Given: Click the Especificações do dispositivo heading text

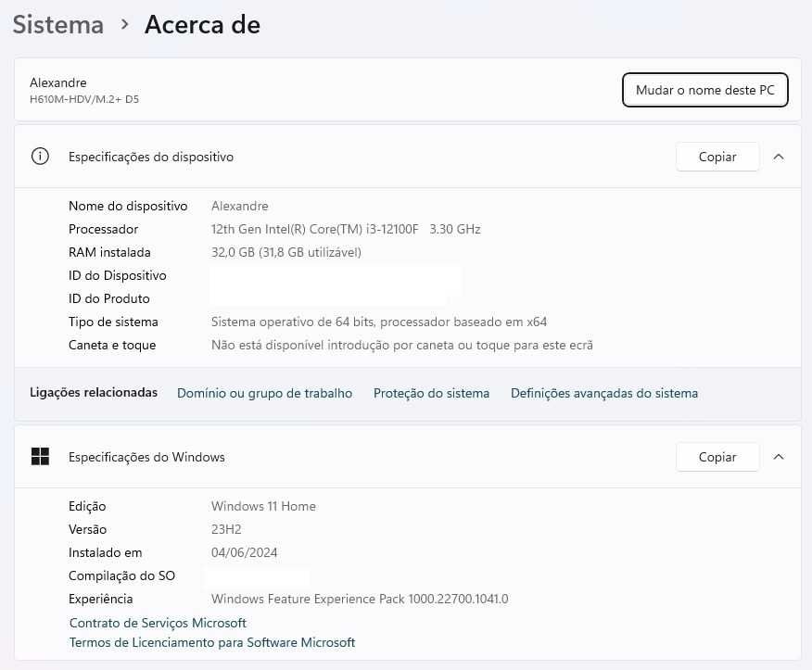Looking at the screenshot, I should pos(151,157).
